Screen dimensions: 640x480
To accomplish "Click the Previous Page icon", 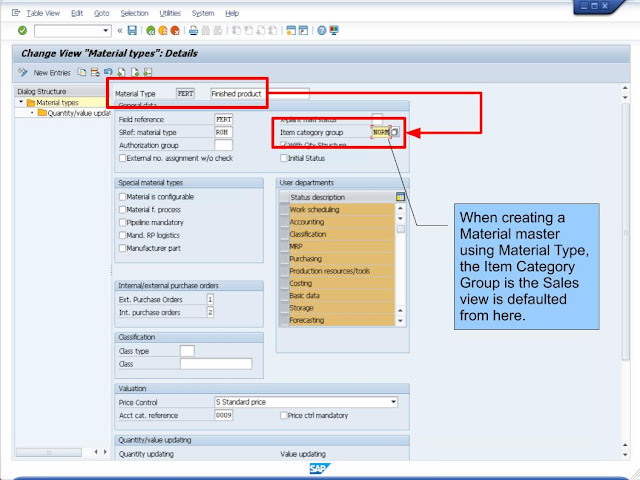I will coord(249,30).
